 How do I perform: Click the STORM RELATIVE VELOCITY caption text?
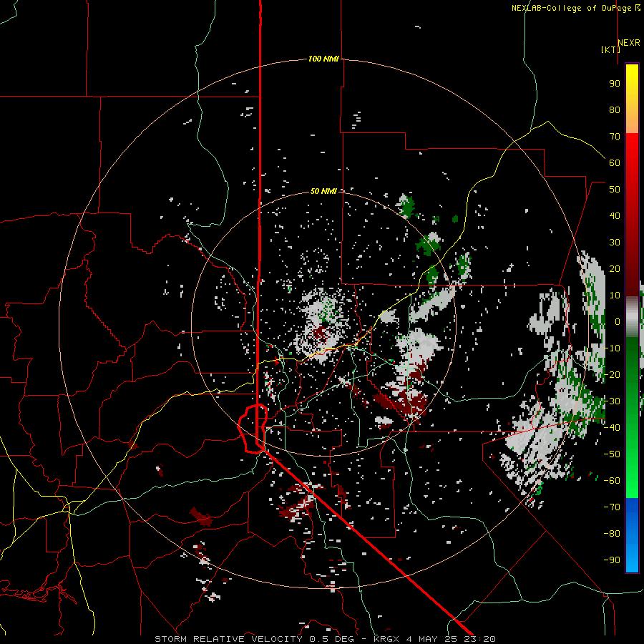tap(325, 639)
